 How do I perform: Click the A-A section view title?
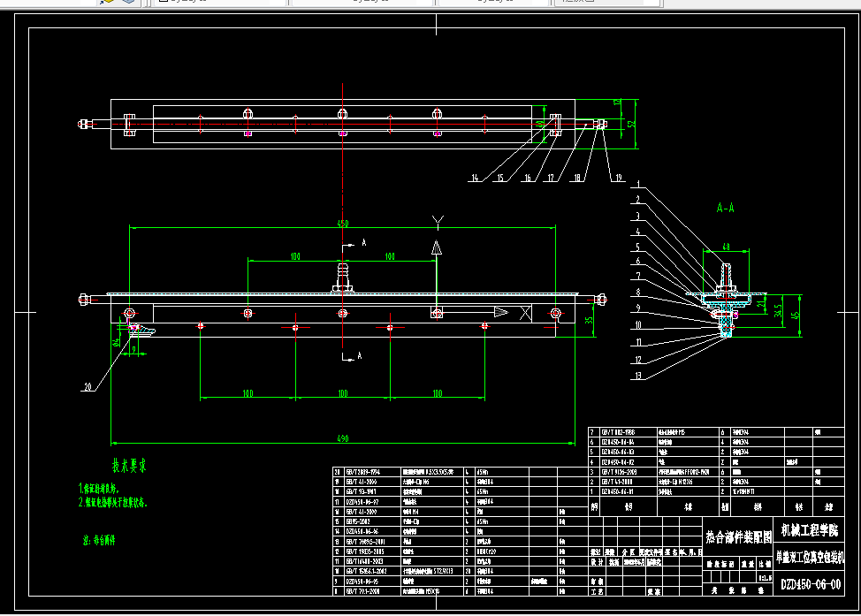click(726, 208)
